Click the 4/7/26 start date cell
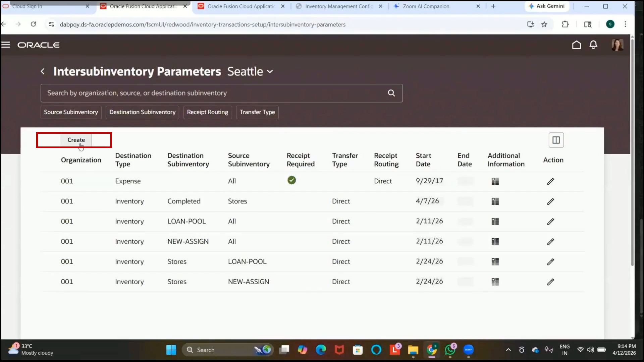The height and width of the screenshot is (362, 644). click(x=427, y=201)
